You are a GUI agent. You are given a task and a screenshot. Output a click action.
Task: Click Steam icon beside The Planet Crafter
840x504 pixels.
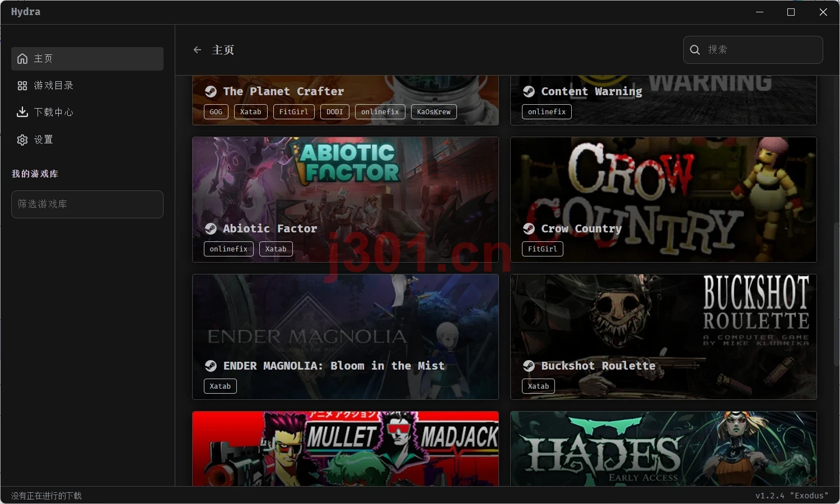click(x=211, y=91)
